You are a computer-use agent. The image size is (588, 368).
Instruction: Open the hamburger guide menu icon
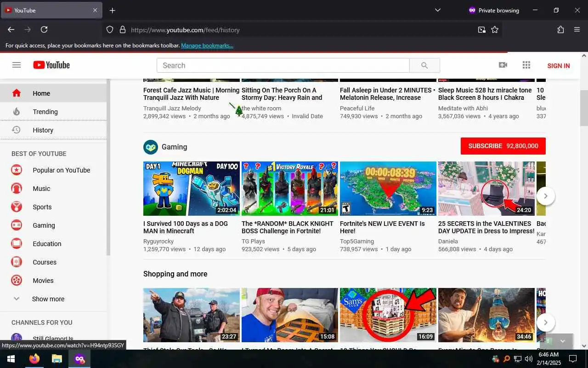17,65
